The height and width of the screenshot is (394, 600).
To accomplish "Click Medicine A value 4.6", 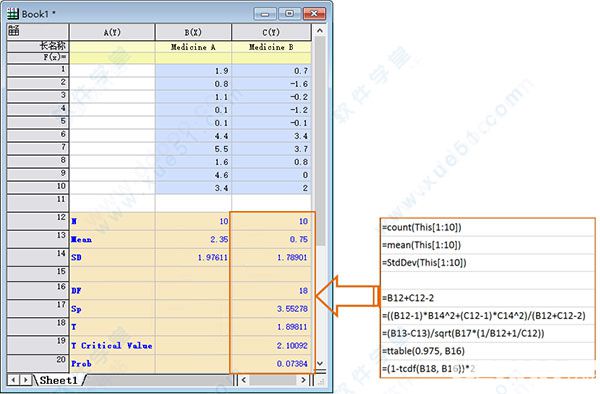I will click(193, 175).
